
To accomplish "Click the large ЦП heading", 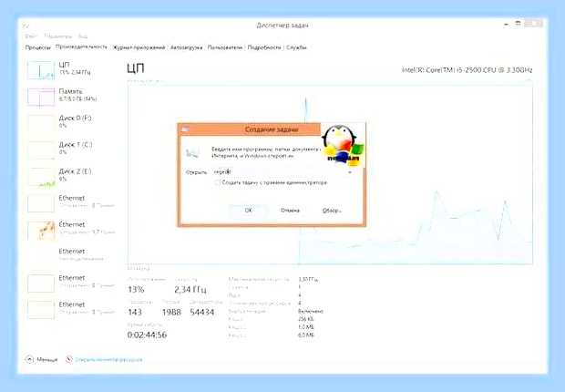I will coord(136,68).
